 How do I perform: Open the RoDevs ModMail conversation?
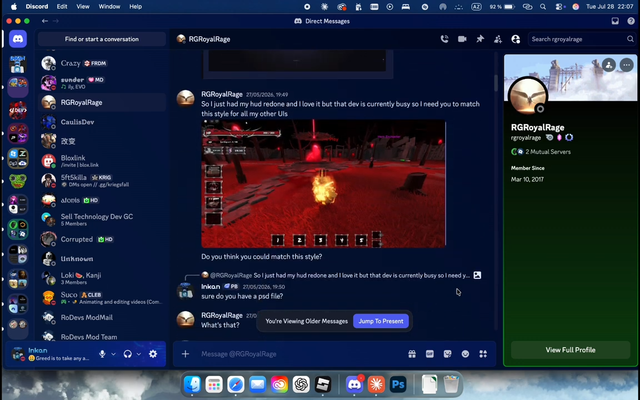tap(102, 317)
